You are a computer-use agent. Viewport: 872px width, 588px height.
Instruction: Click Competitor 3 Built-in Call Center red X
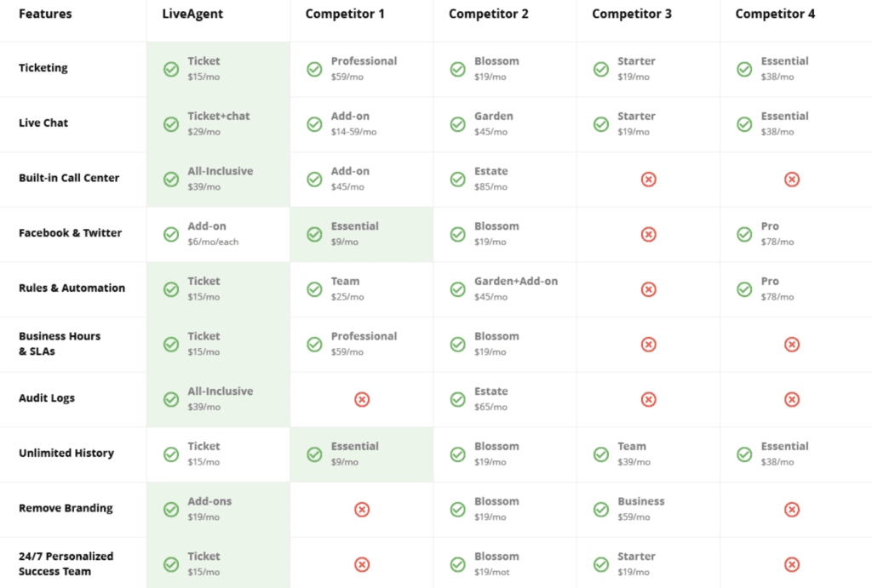tap(648, 180)
